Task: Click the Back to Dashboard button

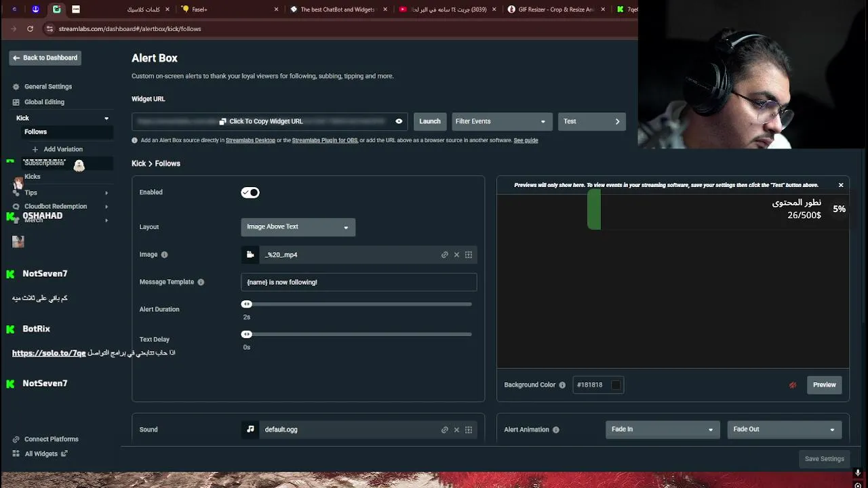Action: [45, 58]
